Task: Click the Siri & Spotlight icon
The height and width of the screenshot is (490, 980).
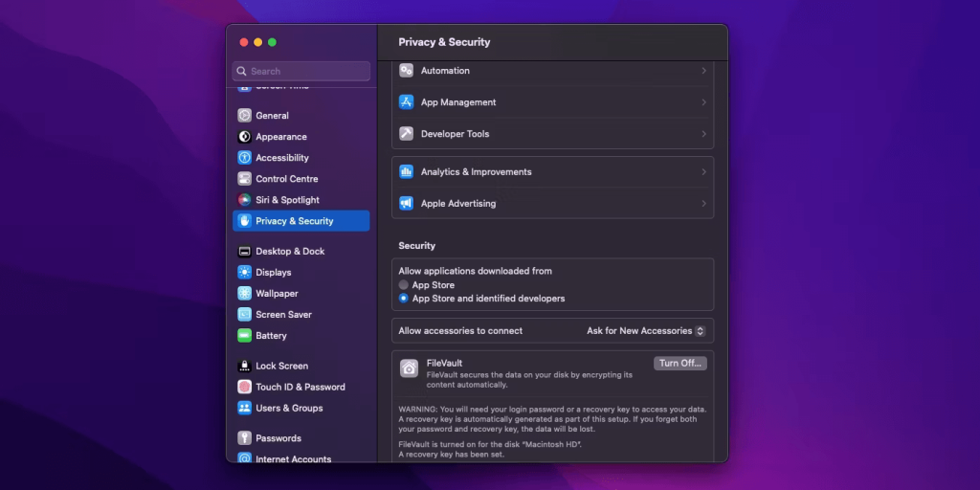Action: pos(244,200)
